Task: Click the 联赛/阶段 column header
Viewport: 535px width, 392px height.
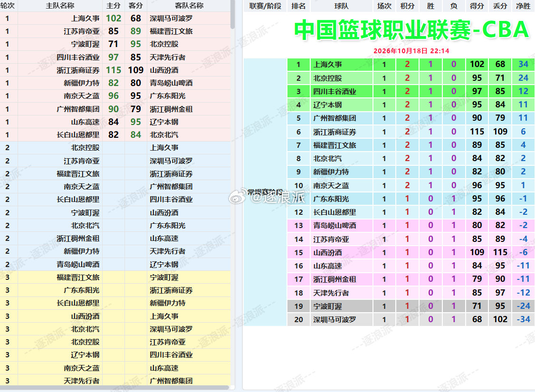Action: pos(265,6)
